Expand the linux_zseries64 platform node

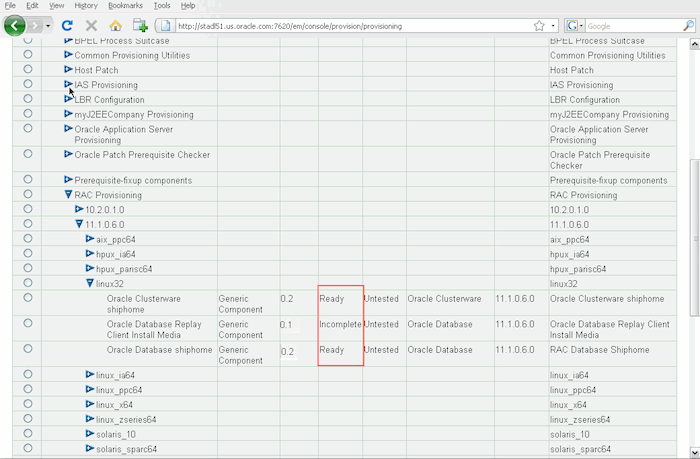[x=90, y=419]
